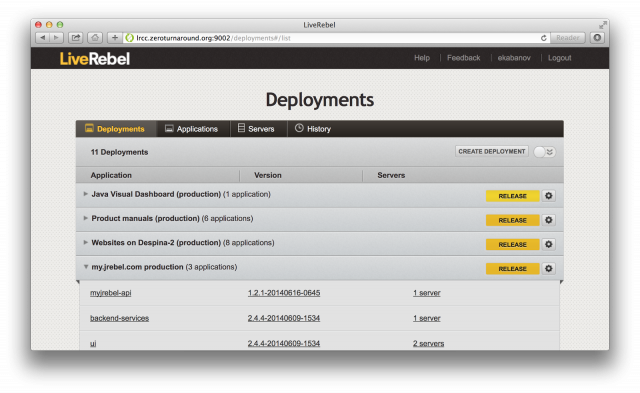Open gear settings for my.jrebel.com production
Viewport: 640px width, 393px height.
click(x=549, y=269)
